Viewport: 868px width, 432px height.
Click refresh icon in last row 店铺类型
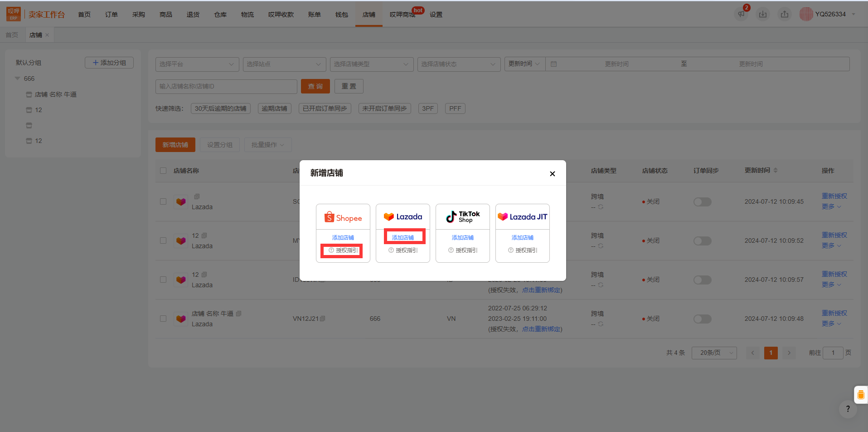[x=601, y=324]
